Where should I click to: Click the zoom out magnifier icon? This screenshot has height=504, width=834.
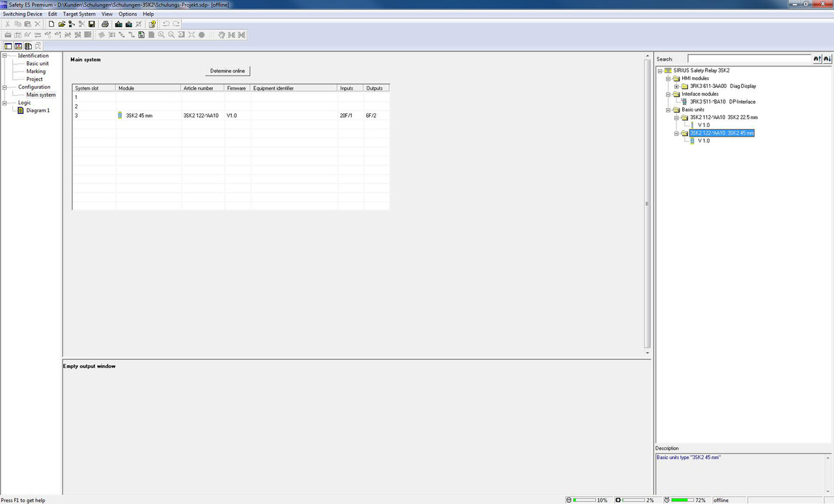coord(171,35)
